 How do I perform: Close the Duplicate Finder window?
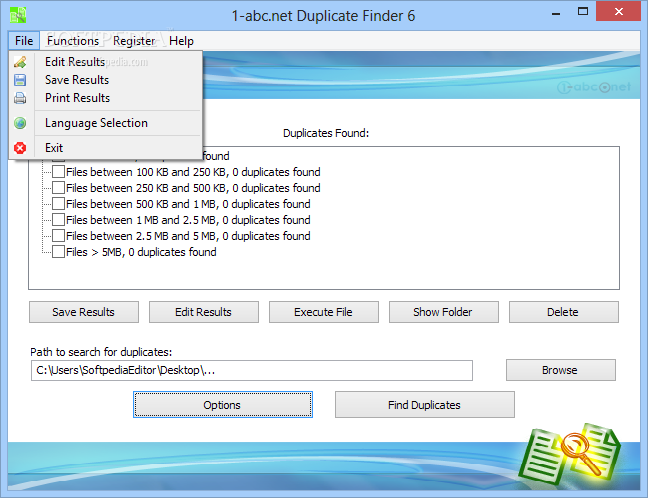(618, 12)
